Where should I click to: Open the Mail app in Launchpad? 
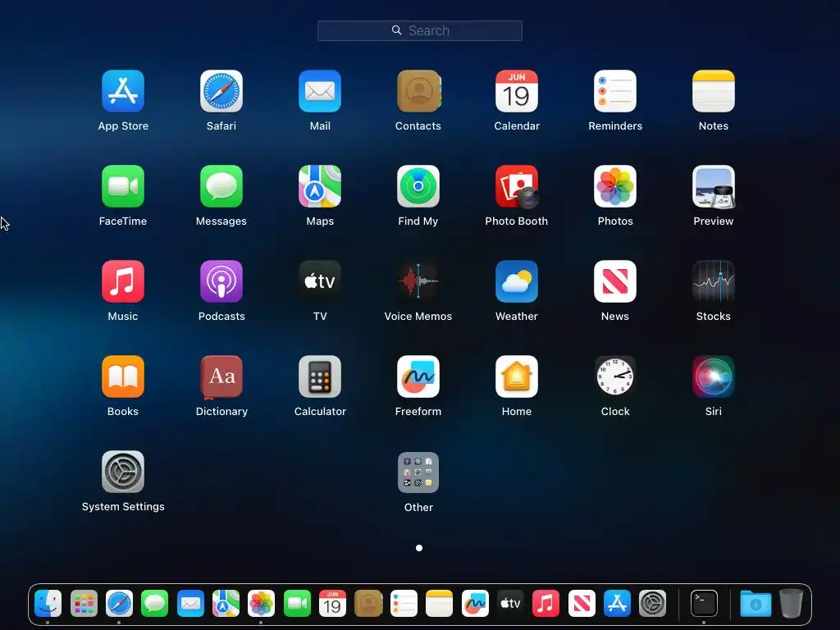(x=320, y=91)
